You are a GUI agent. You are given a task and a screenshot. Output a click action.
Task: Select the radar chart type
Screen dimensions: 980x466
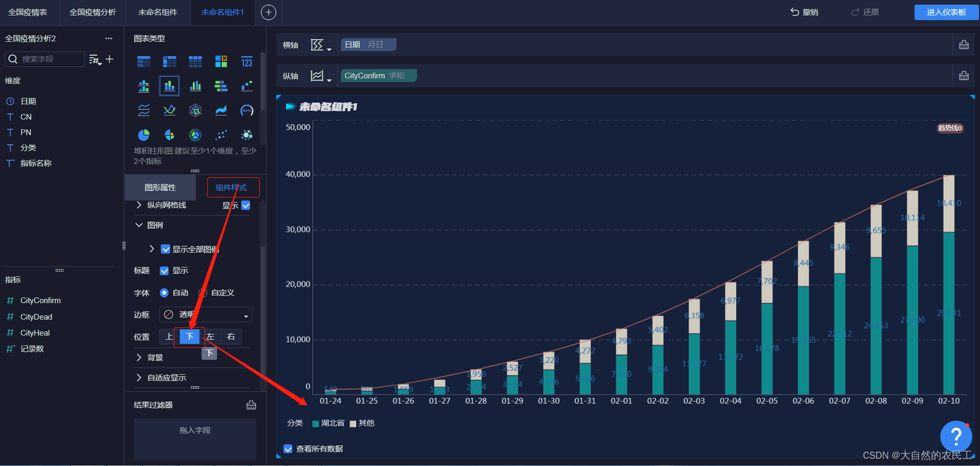195,110
